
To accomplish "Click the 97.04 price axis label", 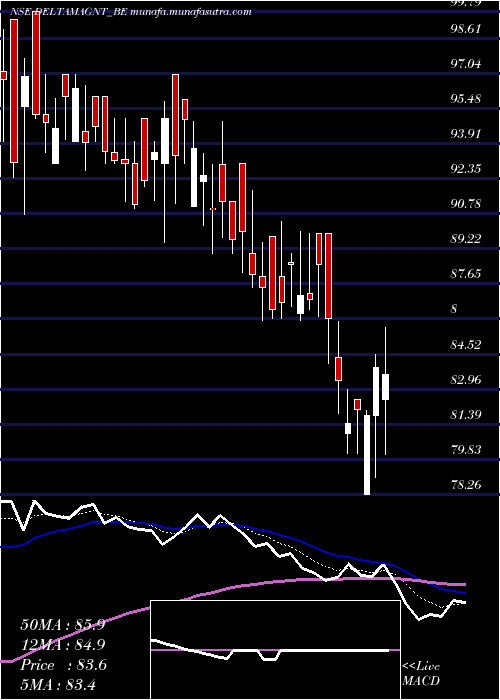I will pyautogui.click(x=466, y=64).
